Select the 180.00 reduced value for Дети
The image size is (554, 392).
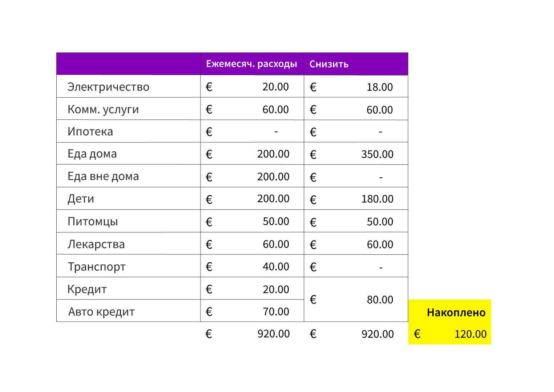pyautogui.click(x=377, y=199)
